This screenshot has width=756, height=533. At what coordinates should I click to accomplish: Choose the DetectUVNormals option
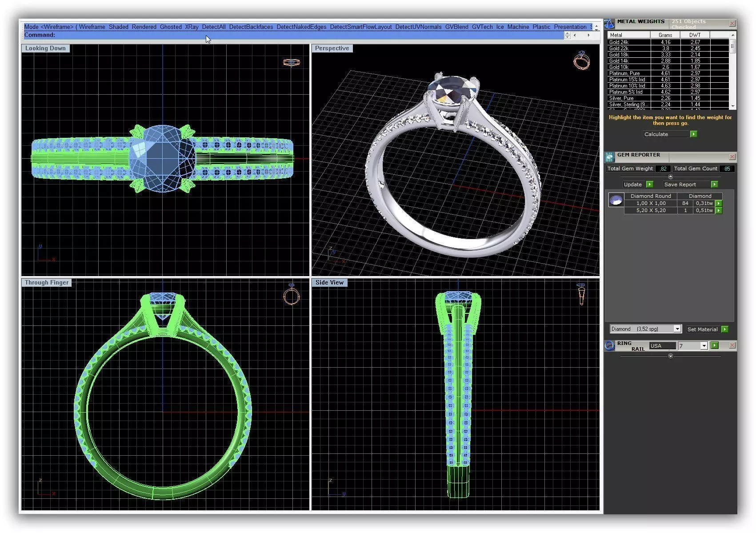[x=418, y=27]
